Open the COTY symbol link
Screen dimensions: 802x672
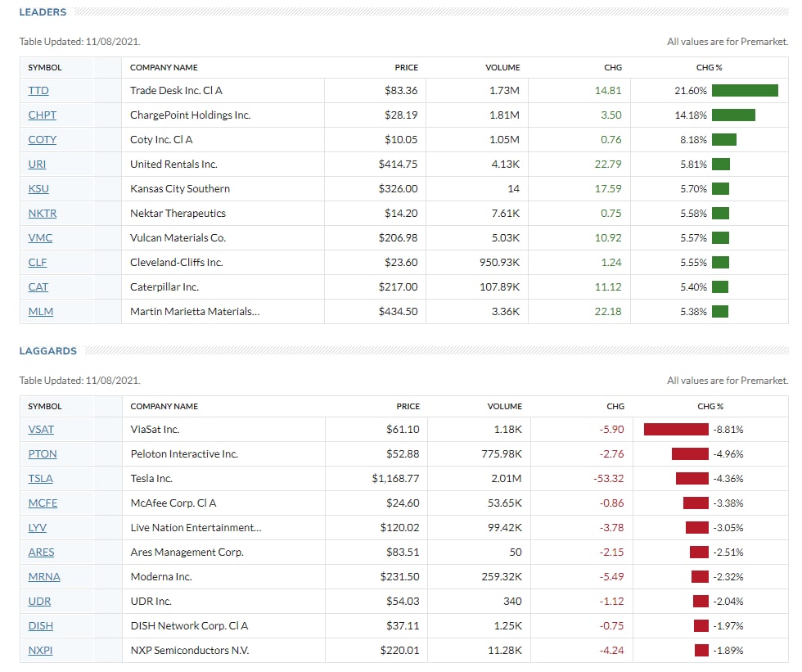42,140
